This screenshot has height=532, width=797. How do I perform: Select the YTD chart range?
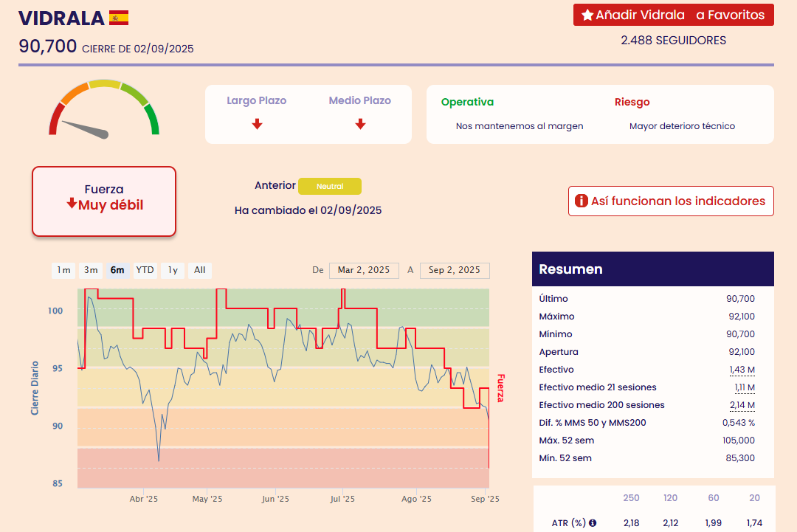(145, 270)
